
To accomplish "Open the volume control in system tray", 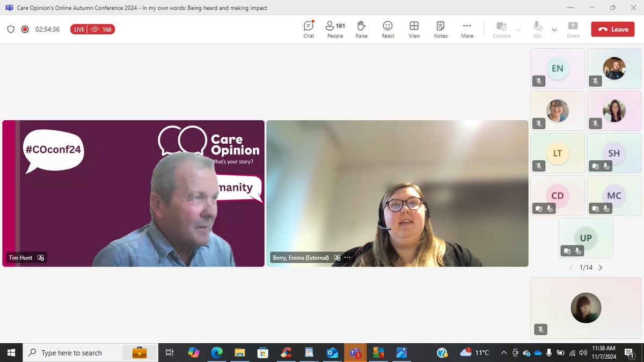I will [x=583, y=352].
